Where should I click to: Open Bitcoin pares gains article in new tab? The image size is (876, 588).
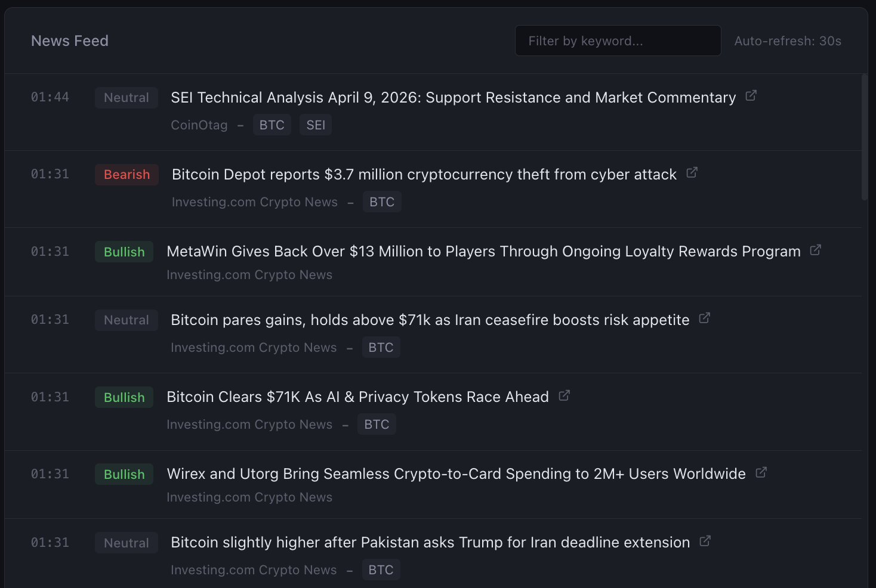pos(704,318)
